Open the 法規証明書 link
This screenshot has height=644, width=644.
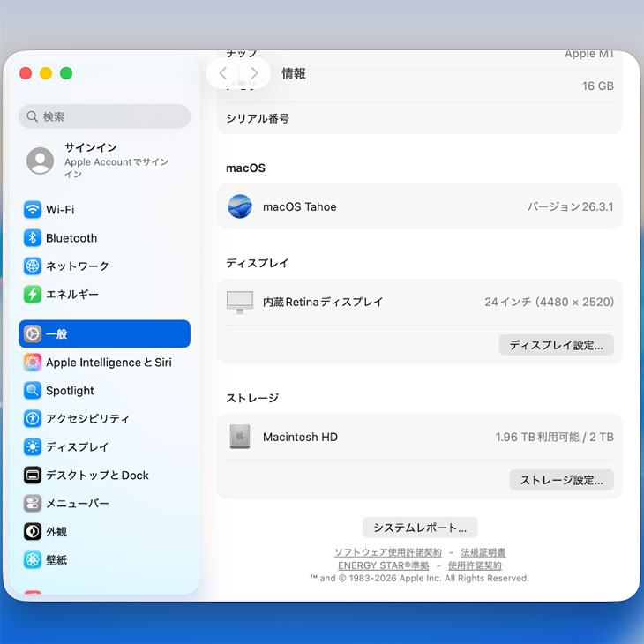tap(483, 552)
